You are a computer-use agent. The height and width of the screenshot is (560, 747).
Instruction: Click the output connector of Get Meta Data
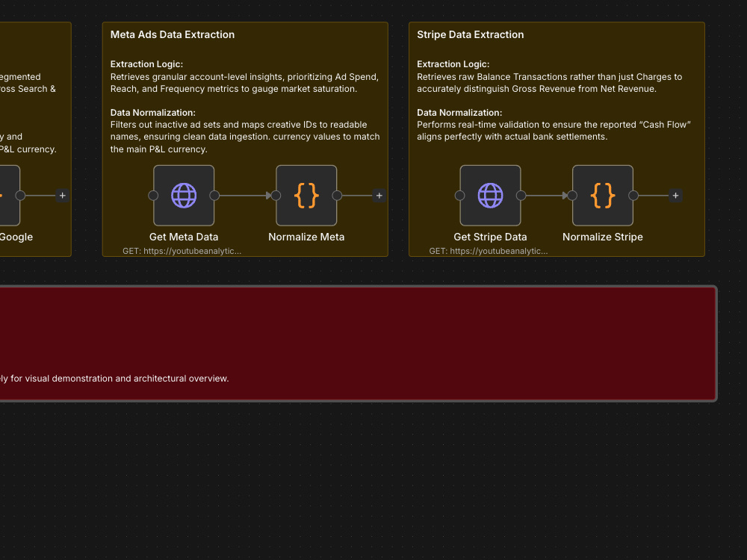pos(214,195)
